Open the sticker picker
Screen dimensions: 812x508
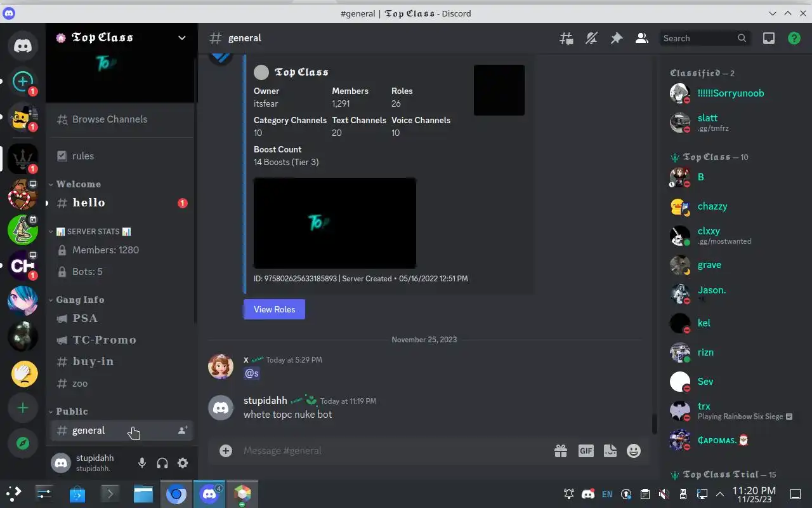[x=610, y=451]
